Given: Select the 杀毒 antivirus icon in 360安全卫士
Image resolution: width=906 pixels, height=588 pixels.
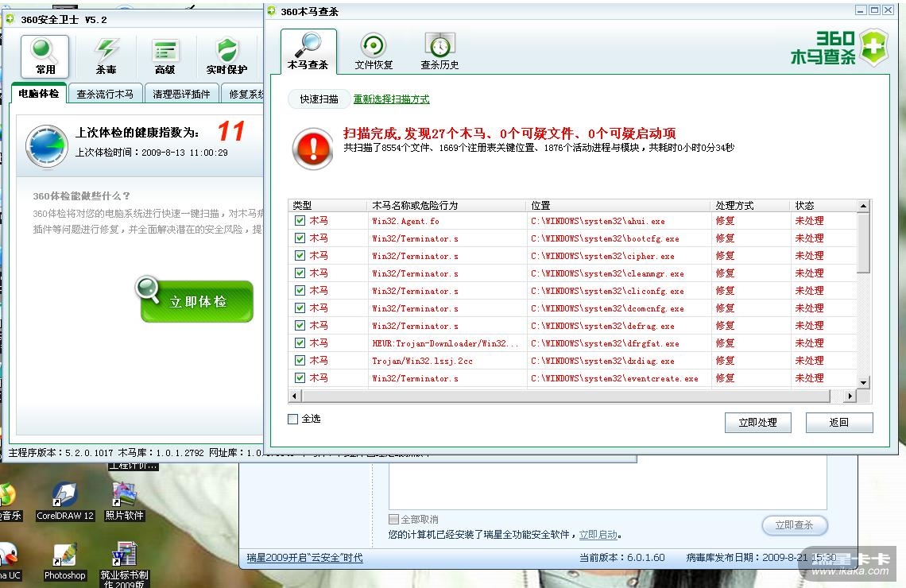Looking at the screenshot, I should tap(106, 56).
